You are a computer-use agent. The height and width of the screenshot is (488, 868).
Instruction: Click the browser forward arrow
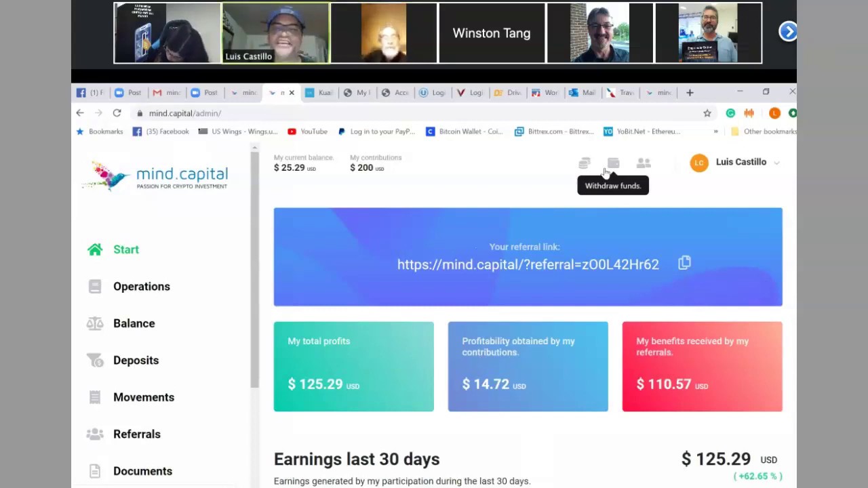(x=98, y=113)
